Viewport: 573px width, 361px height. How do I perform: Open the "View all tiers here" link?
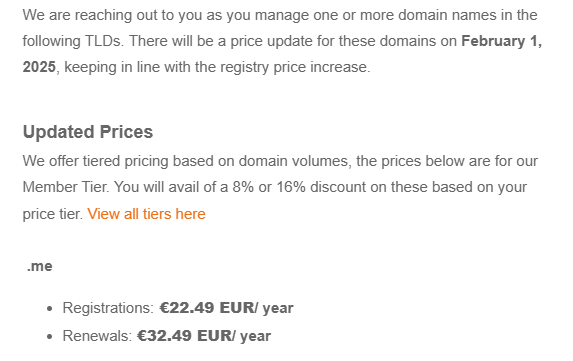[x=146, y=214]
